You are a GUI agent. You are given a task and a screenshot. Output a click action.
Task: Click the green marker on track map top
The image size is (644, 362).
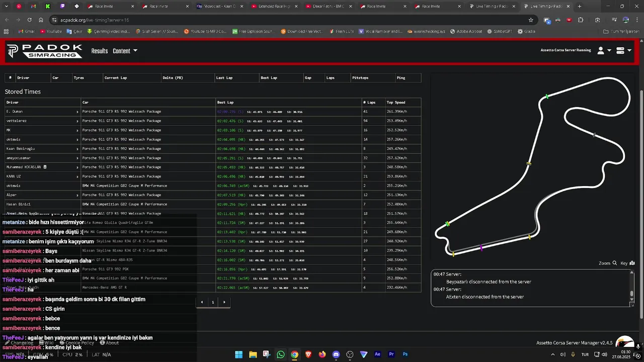click(x=547, y=96)
